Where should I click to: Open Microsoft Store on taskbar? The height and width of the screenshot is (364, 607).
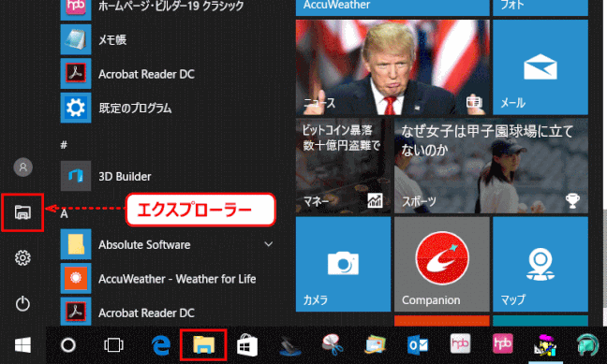pos(247,345)
